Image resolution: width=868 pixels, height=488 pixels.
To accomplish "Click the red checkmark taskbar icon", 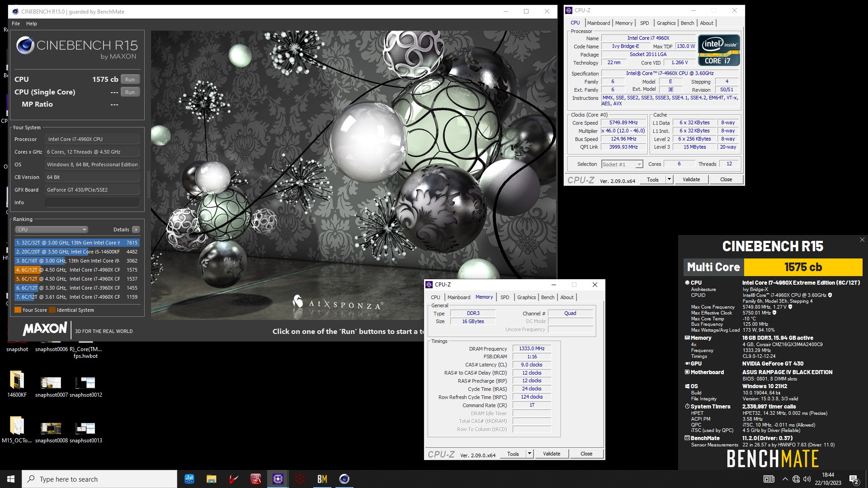I will 233,479.
